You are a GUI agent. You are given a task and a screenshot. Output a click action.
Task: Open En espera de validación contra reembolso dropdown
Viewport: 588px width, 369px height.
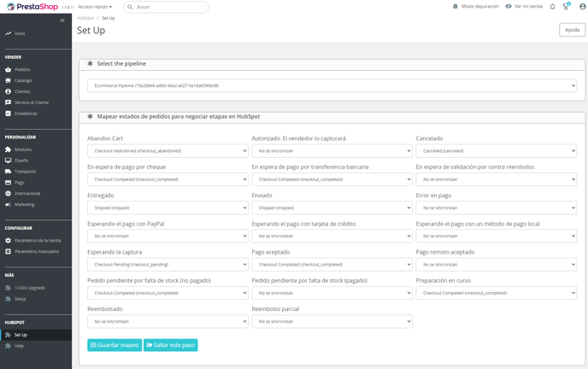[496, 179]
